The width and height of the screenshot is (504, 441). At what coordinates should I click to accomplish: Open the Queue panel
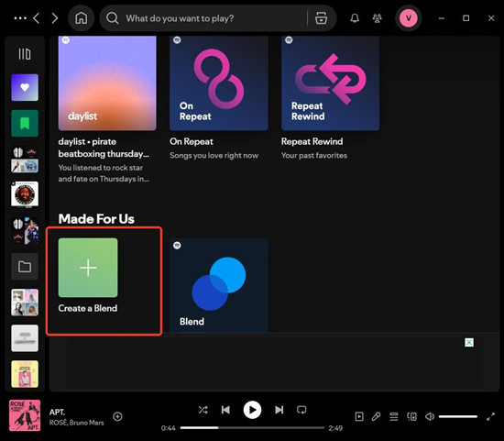tap(394, 417)
